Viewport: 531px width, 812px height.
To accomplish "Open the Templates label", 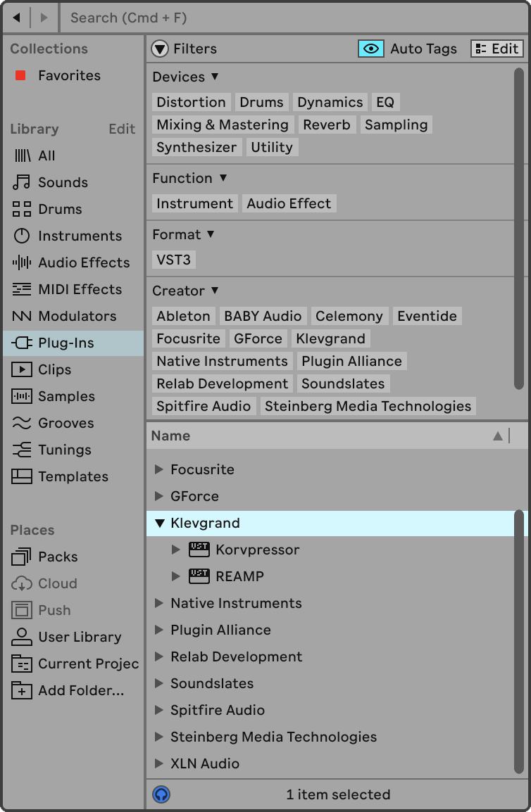I will click(73, 476).
